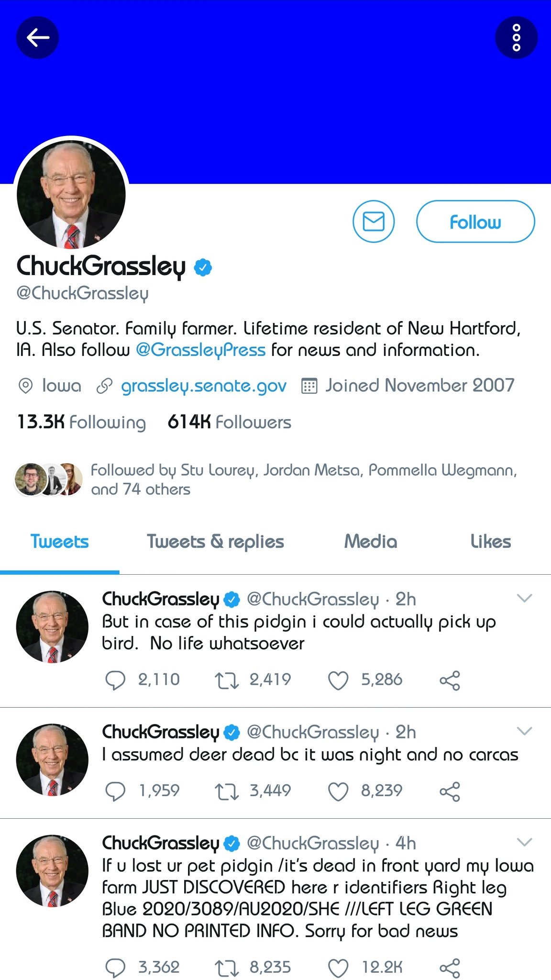Reply to the pidgin pick up tweet
The height and width of the screenshot is (980, 551).
pyautogui.click(x=115, y=680)
